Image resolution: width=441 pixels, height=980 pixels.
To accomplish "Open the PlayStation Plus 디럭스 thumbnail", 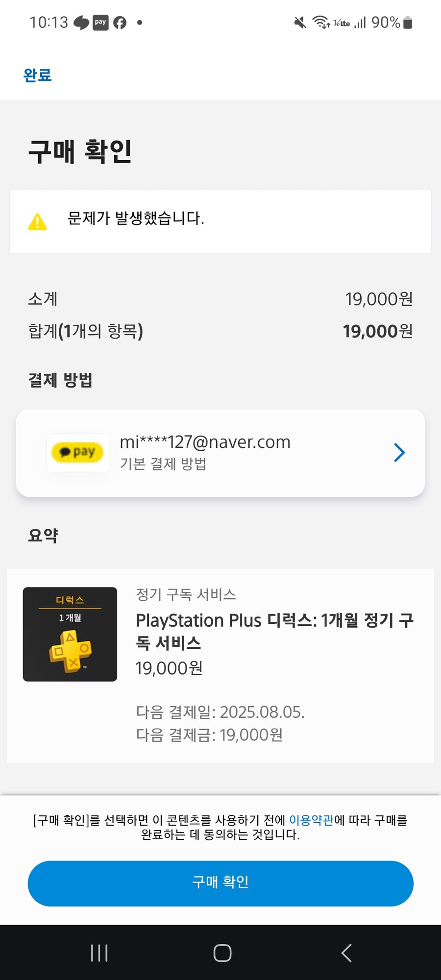I will [70, 634].
